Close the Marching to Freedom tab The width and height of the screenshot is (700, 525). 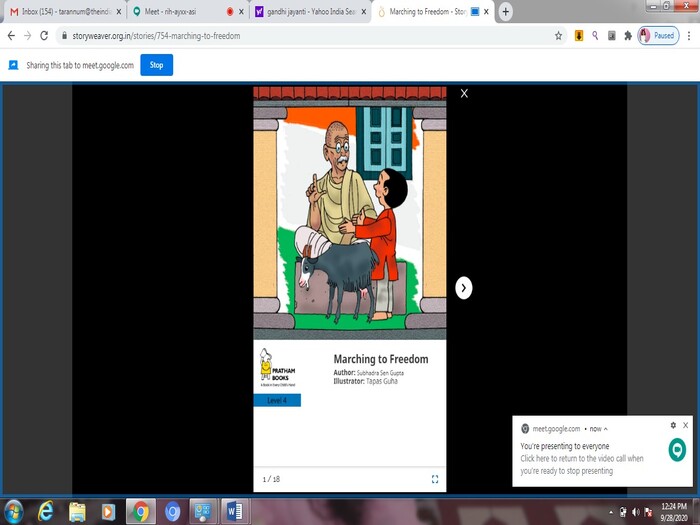coord(486,12)
